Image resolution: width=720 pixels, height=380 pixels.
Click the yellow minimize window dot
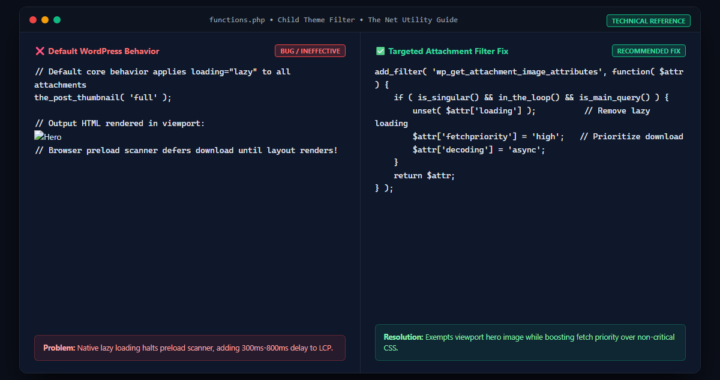(45, 20)
